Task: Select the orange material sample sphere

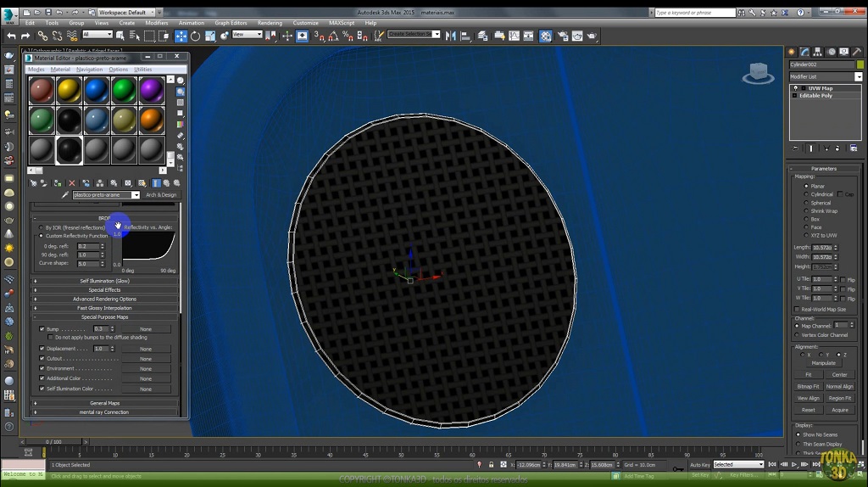Action: tap(151, 120)
